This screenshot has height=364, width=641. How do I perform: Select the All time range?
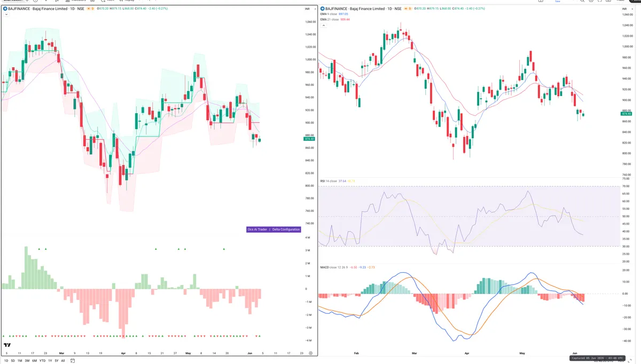click(x=63, y=361)
